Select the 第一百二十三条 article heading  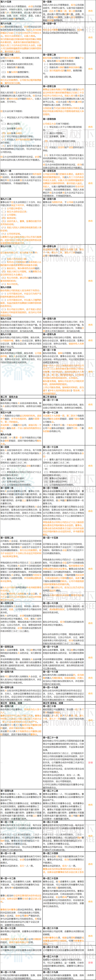(50, 823)
